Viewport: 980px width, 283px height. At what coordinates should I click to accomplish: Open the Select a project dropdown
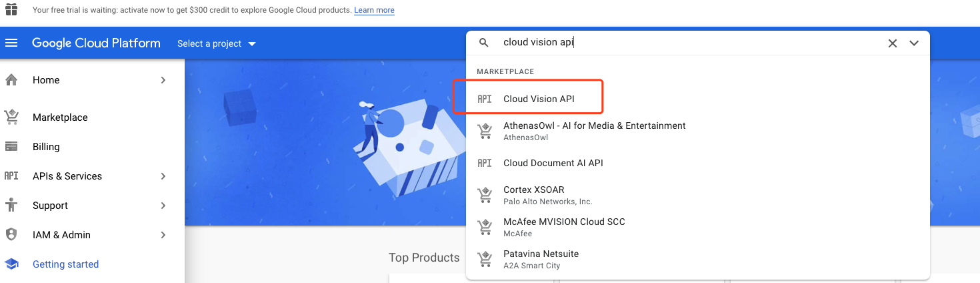click(x=217, y=43)
